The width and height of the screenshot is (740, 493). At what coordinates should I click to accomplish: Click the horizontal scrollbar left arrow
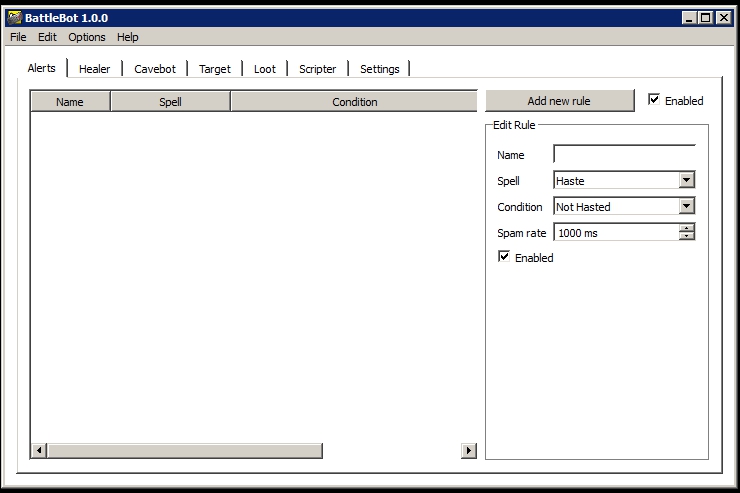39,451
